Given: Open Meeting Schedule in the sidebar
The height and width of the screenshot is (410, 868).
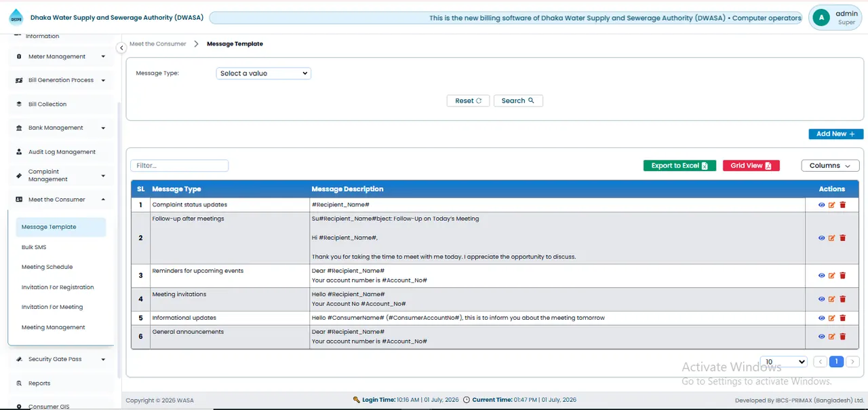Looking at the screenshot, I should [47, 267].
